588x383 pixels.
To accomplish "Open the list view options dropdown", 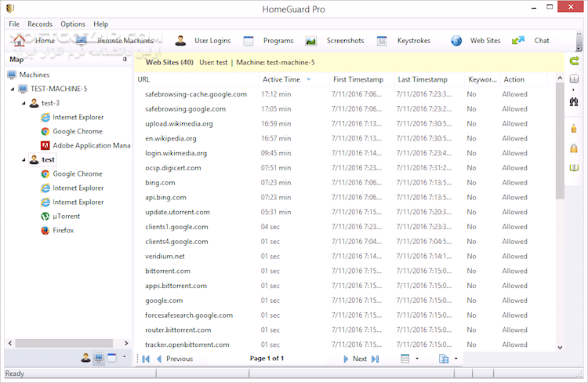I will (417, 359).
